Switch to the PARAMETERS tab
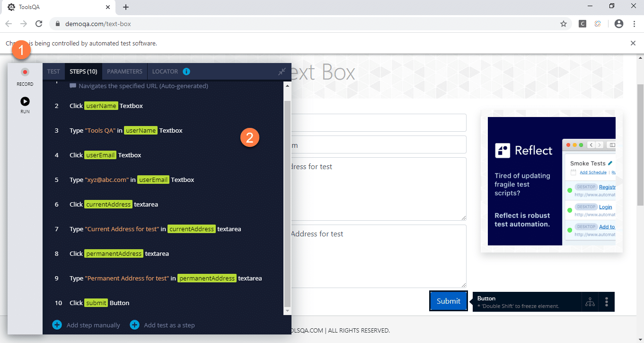Image resolution: width=644 pixels, height=343 pixels. (x=124, y=72)
